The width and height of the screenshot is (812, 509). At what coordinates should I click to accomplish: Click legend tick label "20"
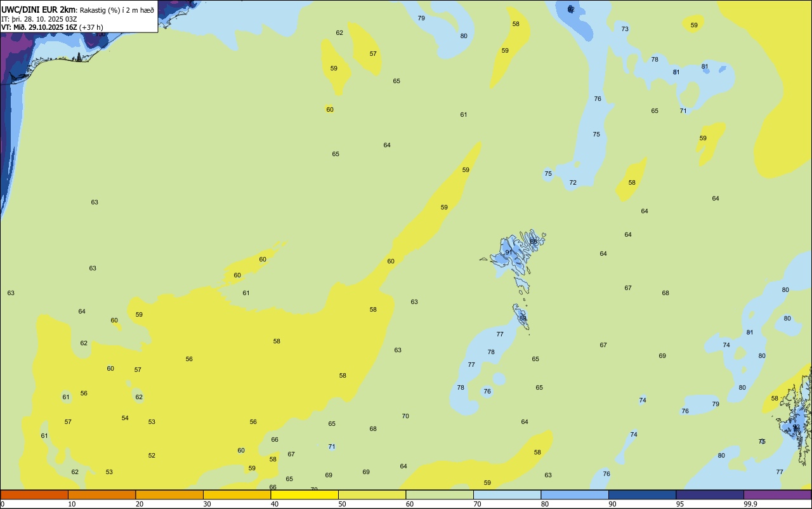[140, 504]
